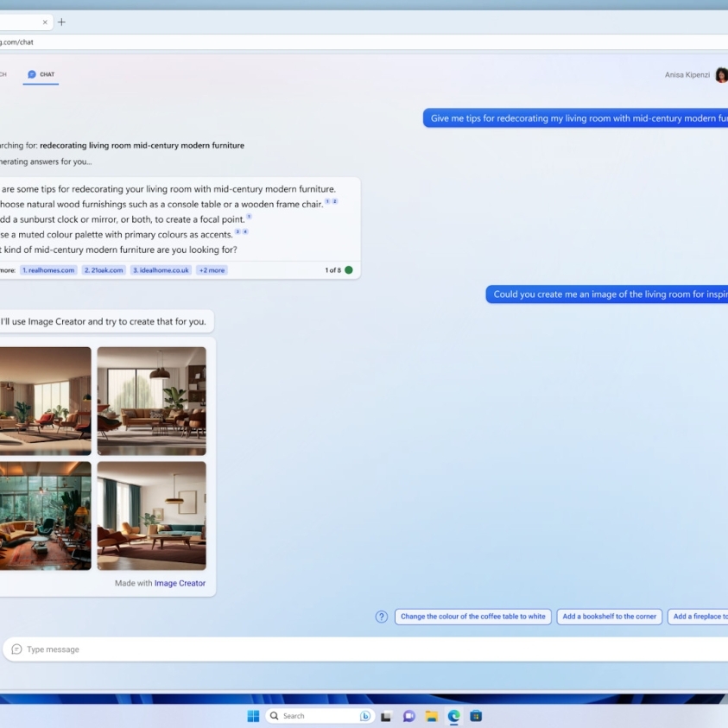This screenshot has height=728, width=728.
Task: Expand the '+2 more' sources chip
Action: [x=212, y=270]
